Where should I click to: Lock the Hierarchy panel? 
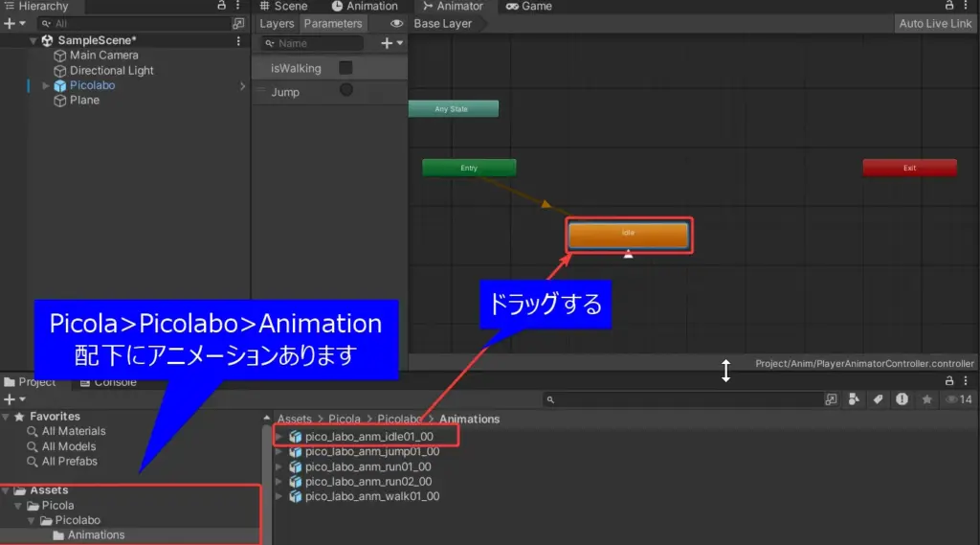221,5
